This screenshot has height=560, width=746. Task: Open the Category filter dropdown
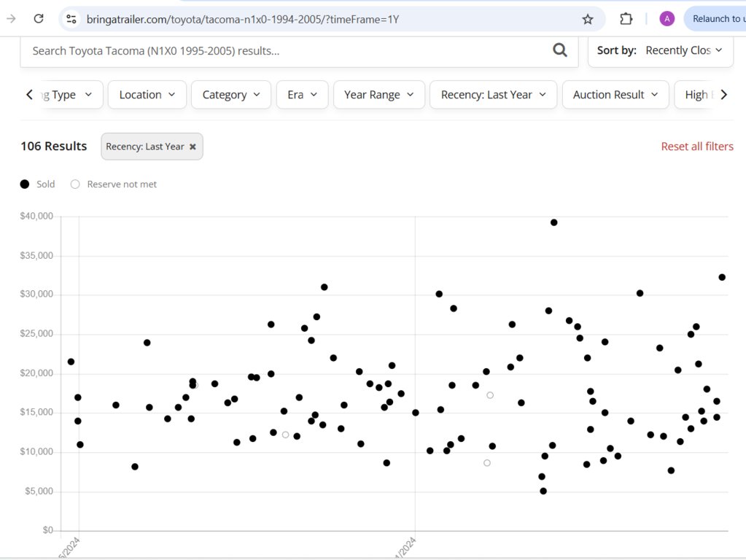pyautogui.click(x=231, y=95)
